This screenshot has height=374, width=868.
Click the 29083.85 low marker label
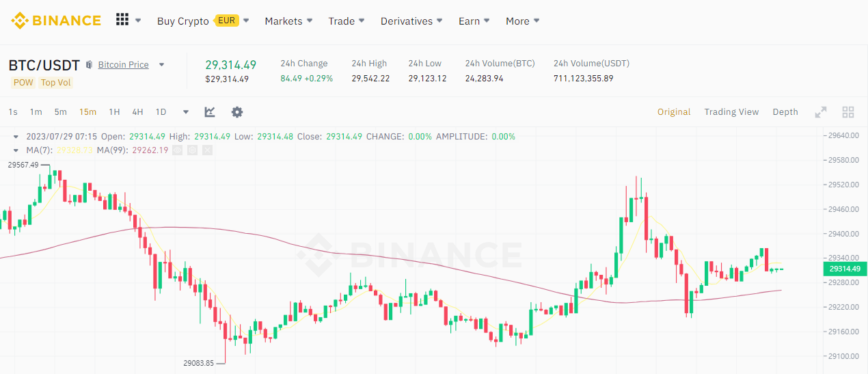[198, 363]
